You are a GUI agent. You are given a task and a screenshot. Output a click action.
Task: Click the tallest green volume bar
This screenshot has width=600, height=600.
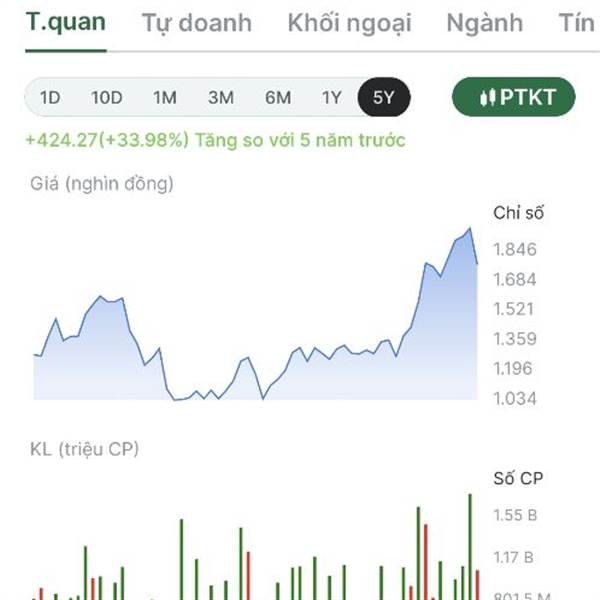469,545
